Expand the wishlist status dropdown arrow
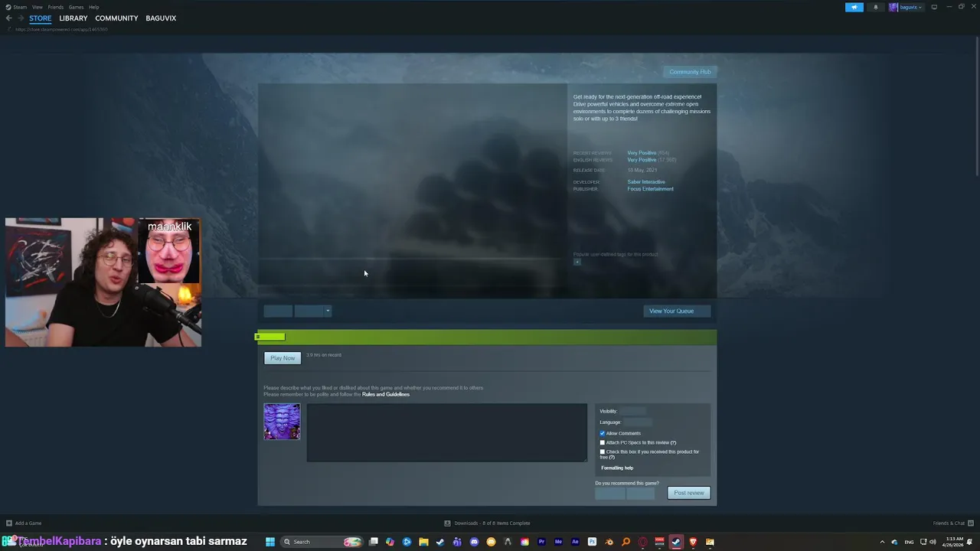Viewport: 980px width, 551px height. click(328, 311)
